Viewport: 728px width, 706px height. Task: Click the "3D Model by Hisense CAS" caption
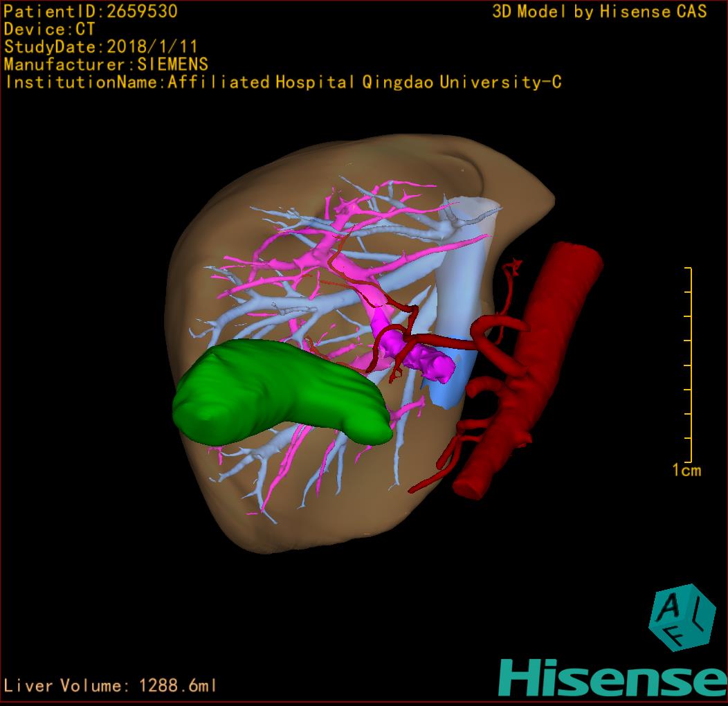[x=599, y=11]
